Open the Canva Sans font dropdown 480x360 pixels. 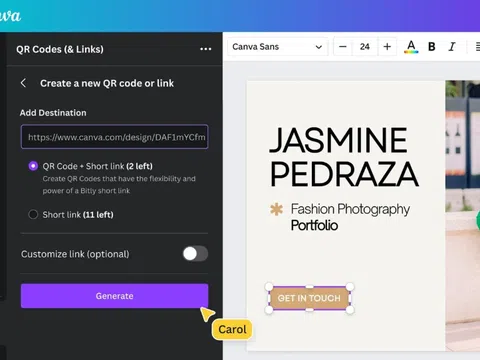[x=278, y=47]
